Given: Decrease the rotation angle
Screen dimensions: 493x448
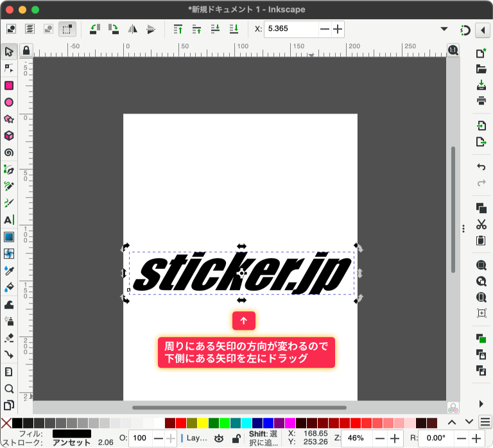Looking at the screenshot, I should [x=462, y=438].
